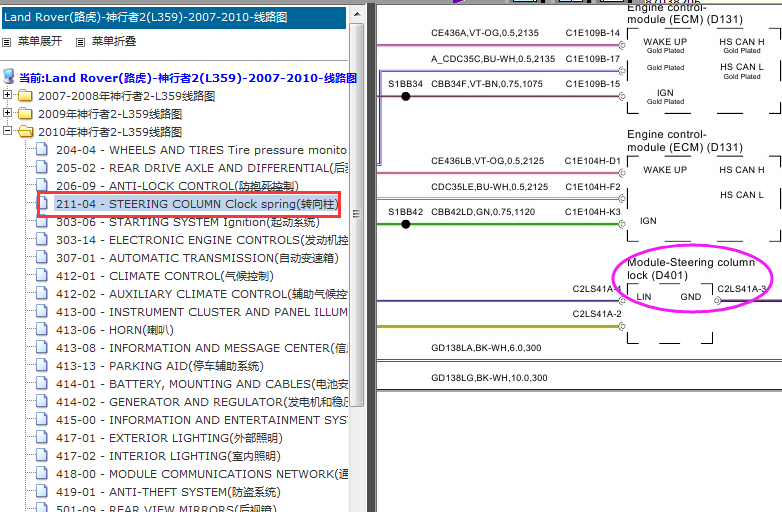Open 417-02 INTERIOR LIGHTING diagram
Screen dimensions: 782x512
(x=168, y=456)
